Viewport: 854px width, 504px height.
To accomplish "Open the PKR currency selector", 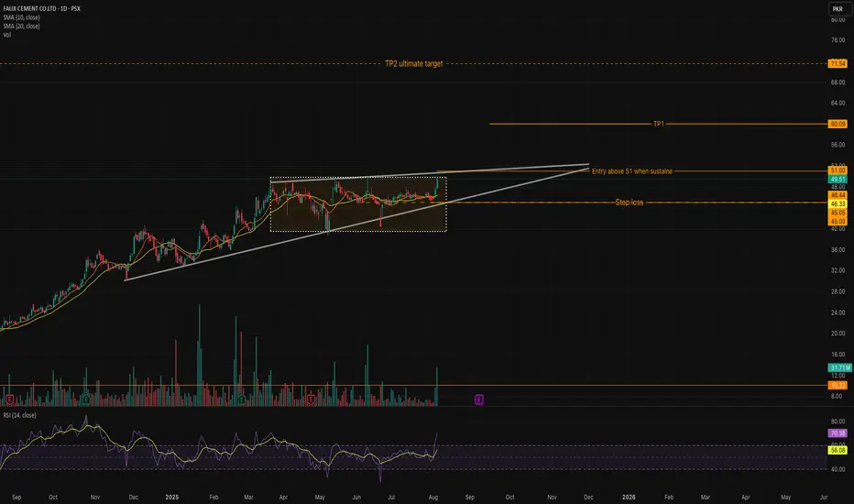I will point(838,9).
